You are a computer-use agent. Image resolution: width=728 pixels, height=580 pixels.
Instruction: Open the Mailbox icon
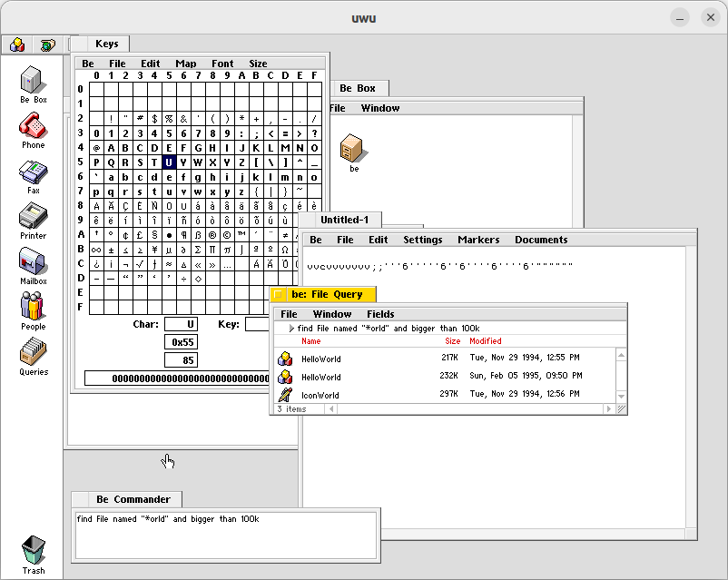33,262
